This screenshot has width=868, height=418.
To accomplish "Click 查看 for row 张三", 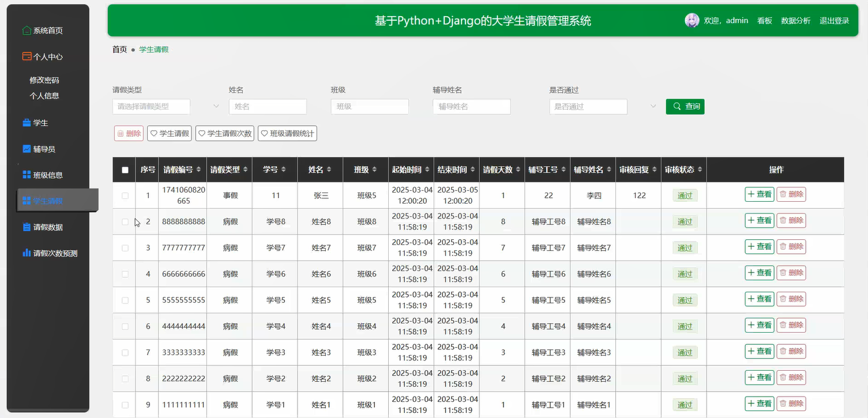I will (x=760, y=194).
